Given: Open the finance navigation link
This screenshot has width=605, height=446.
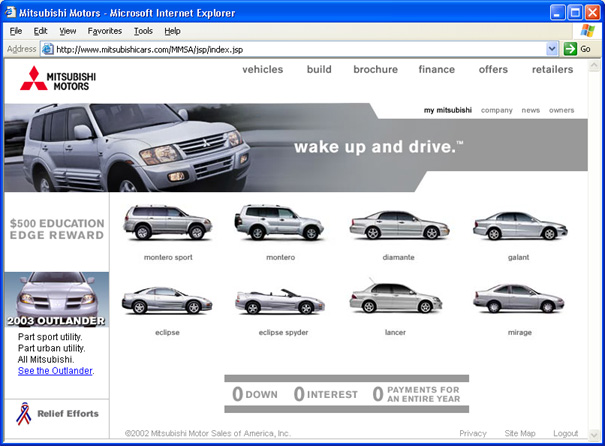Looking at the screenshot, I should pos(436,69).
